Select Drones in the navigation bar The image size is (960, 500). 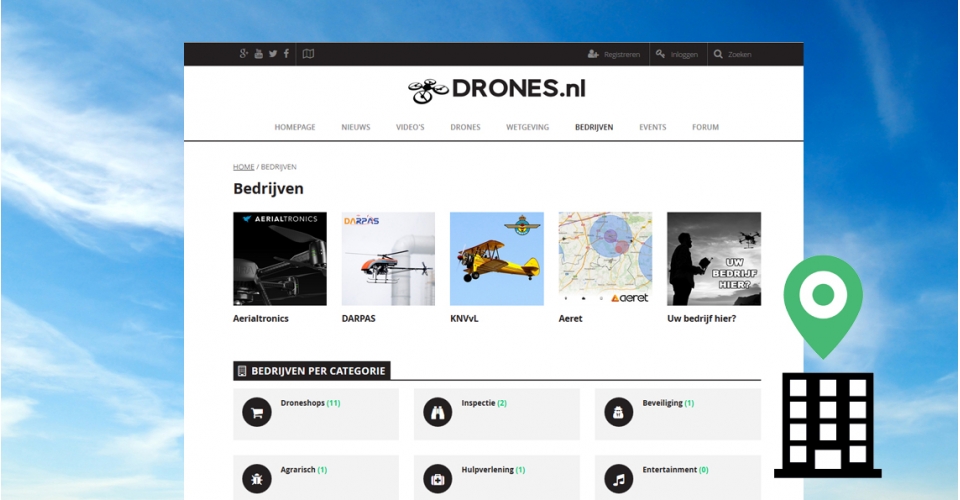465,127
